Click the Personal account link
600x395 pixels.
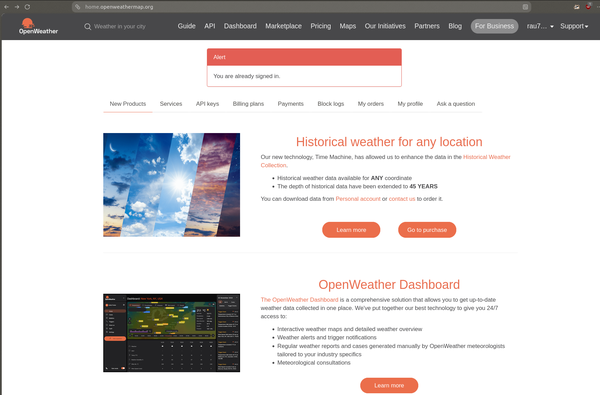[x=358, y=199]
